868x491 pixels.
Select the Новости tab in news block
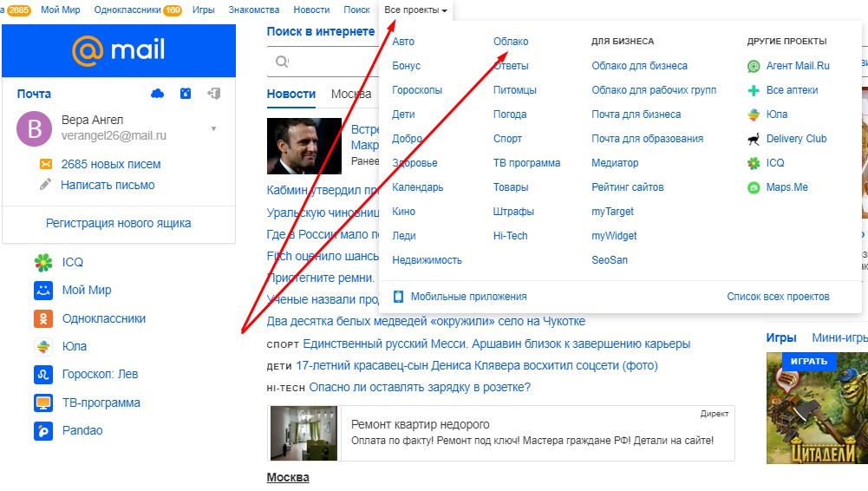[x=291, y=94]
